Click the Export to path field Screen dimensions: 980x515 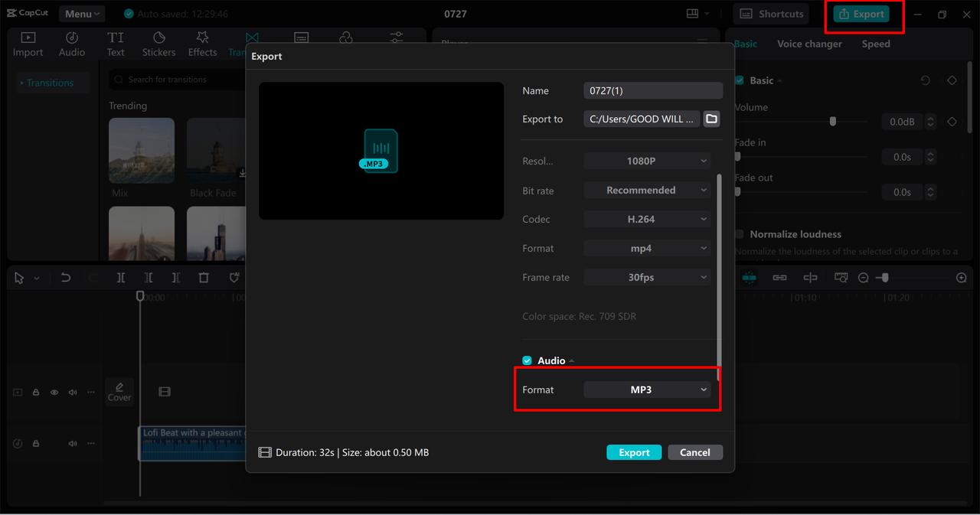pyautogui.click(x=642, y=119)
